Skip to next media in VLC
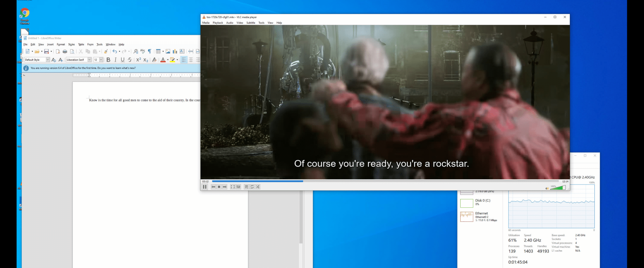This screenshot has height=268, width=644. click(225, 187)
